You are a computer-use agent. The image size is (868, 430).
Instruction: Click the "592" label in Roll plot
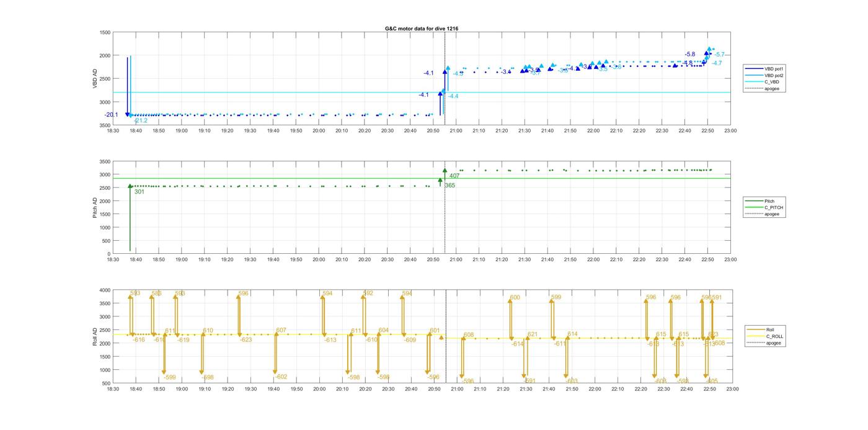tap(368, 293)
